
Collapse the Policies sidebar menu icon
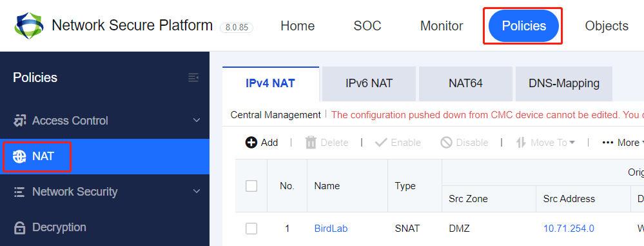(193, 77)
